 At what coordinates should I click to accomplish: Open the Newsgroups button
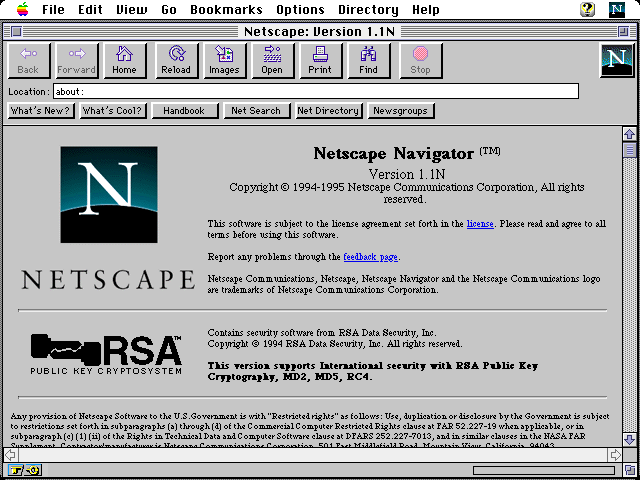pos(401,111)
